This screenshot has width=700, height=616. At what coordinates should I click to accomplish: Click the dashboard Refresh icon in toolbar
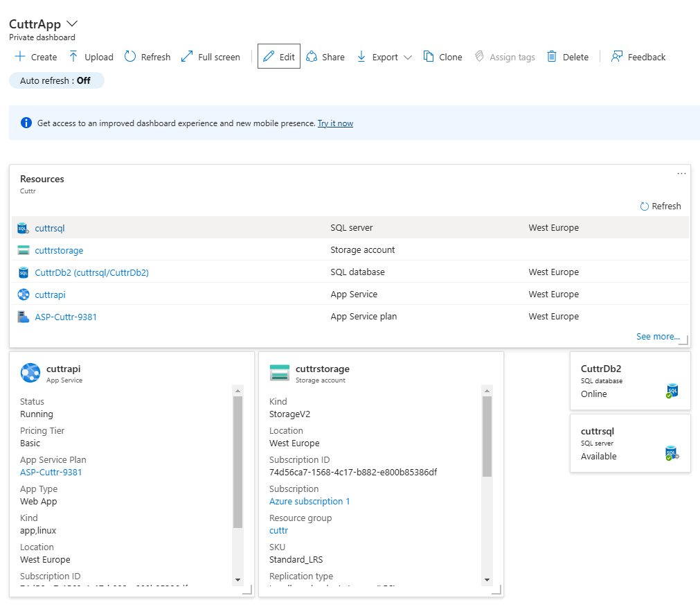click(130, 57)
